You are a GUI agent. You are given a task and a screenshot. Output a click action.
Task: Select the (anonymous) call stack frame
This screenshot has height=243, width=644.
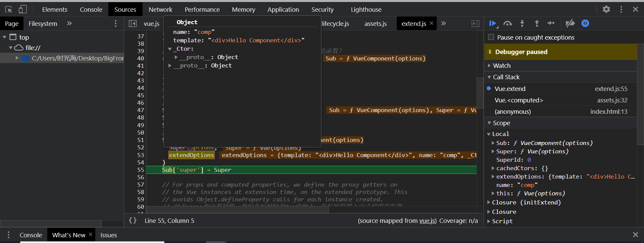point(560,111)
